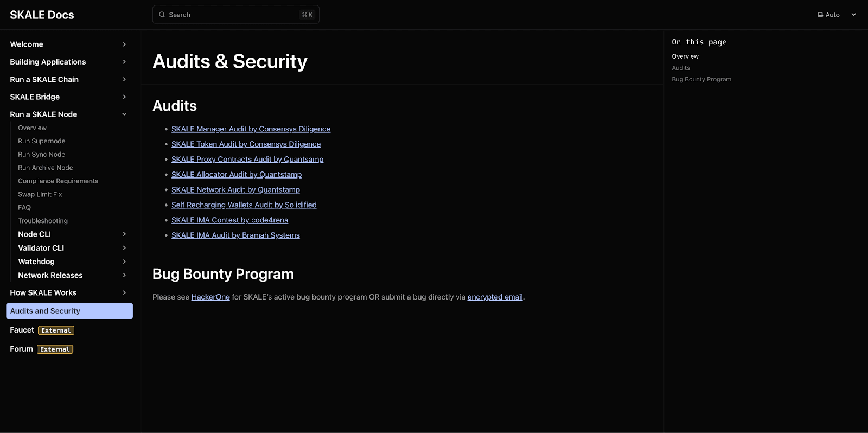The height and width of the screenshot is (433, 868).
Task: Expand the Building Applications chevron
Action: pyautogui.click(x=124, y=62)
